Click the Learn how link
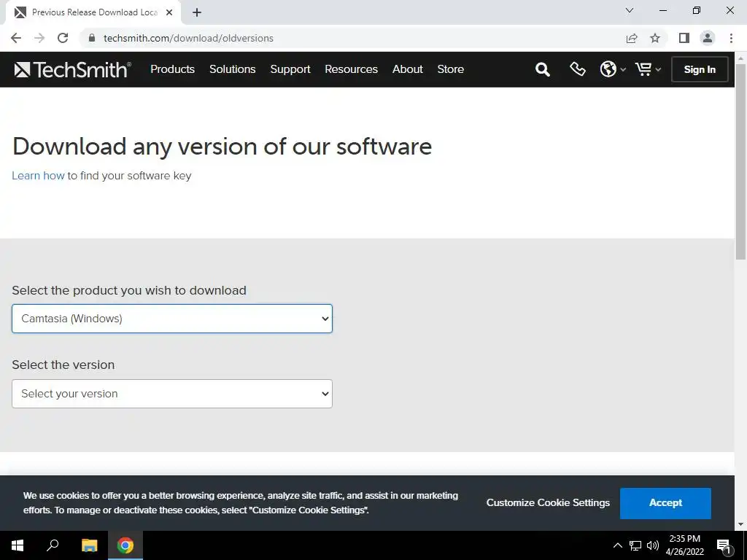The width and height of the screenshot is (747, 560). (38, 176)
